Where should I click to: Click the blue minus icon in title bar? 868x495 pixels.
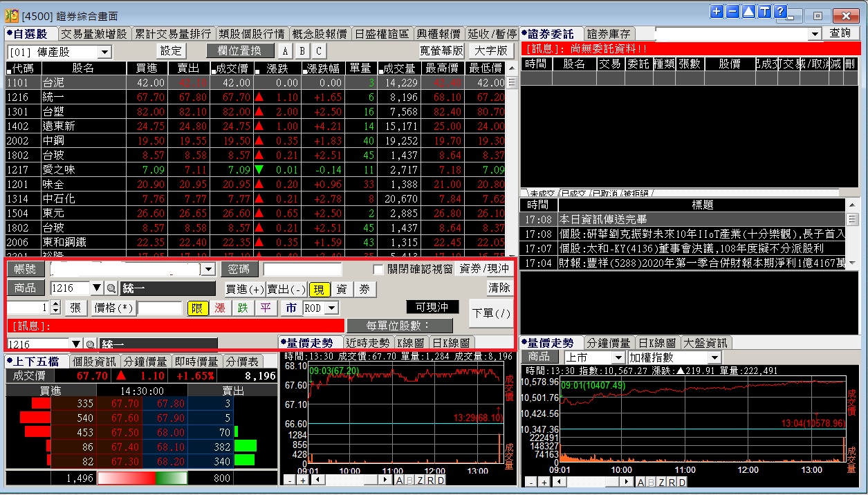732,12
